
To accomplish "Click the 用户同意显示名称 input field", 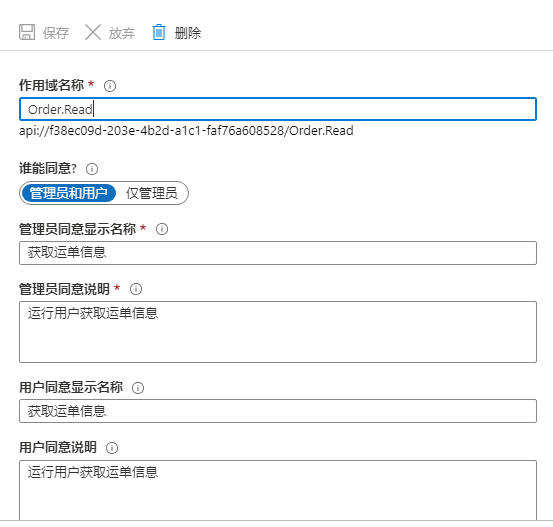I will tap(278, 411).
